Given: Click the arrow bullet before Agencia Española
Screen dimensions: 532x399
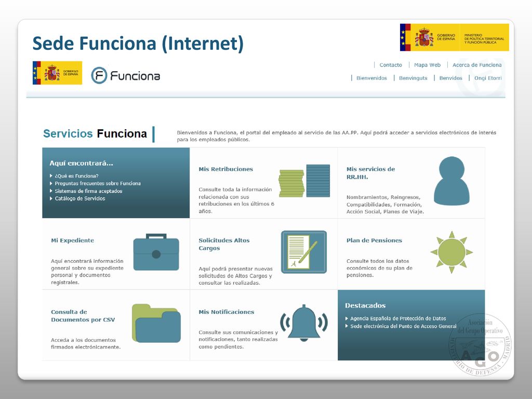Looking at the screenshot, I should click(x=347, y=318).
